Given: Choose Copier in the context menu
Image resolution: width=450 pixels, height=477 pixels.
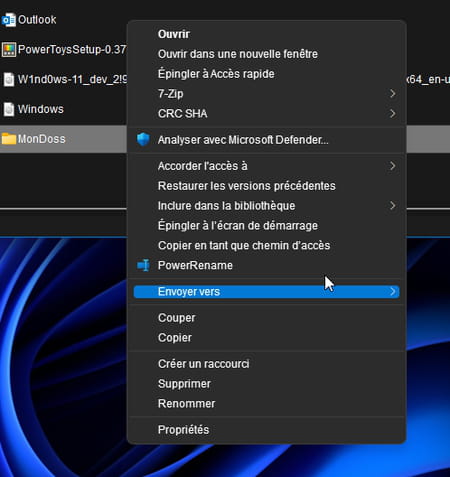Looking at the screenshot, I should (266, 338).
